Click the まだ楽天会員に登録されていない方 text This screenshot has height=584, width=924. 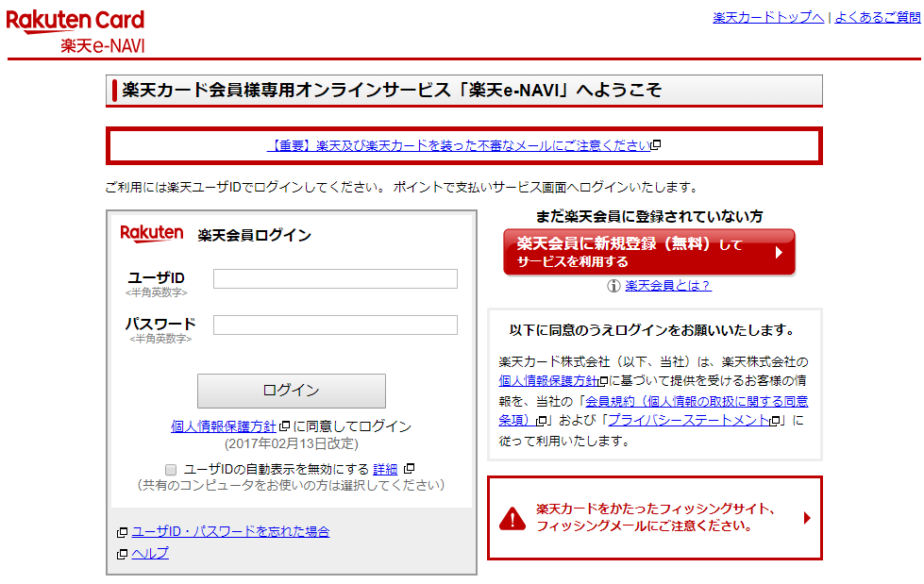[x=648, y=216]
